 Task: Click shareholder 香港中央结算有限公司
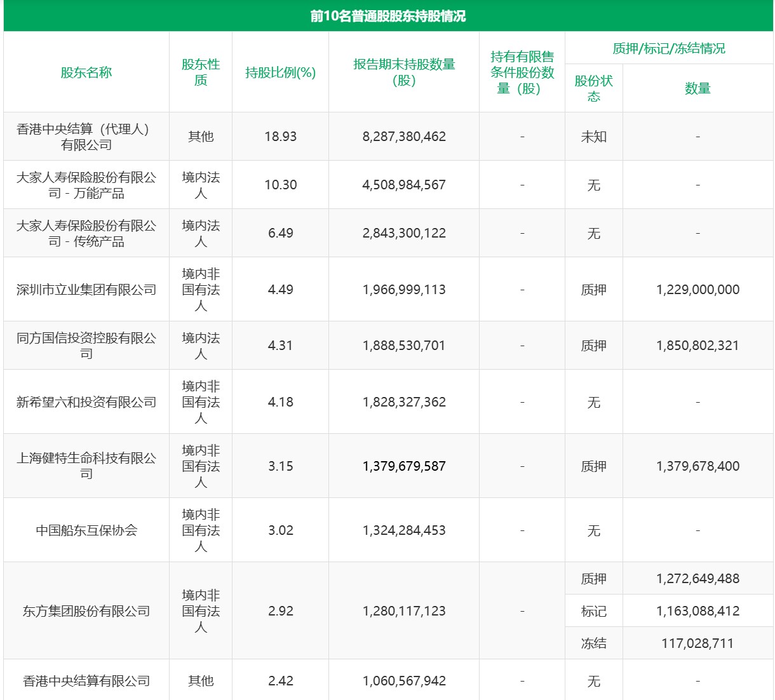pyautogui.click(x=86, y=681)
